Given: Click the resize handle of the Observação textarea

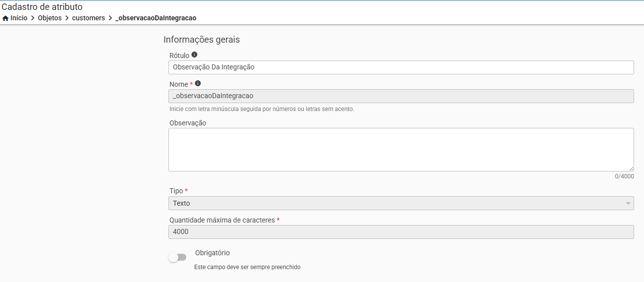Looking at the screenshot, I should pos(631,169).
